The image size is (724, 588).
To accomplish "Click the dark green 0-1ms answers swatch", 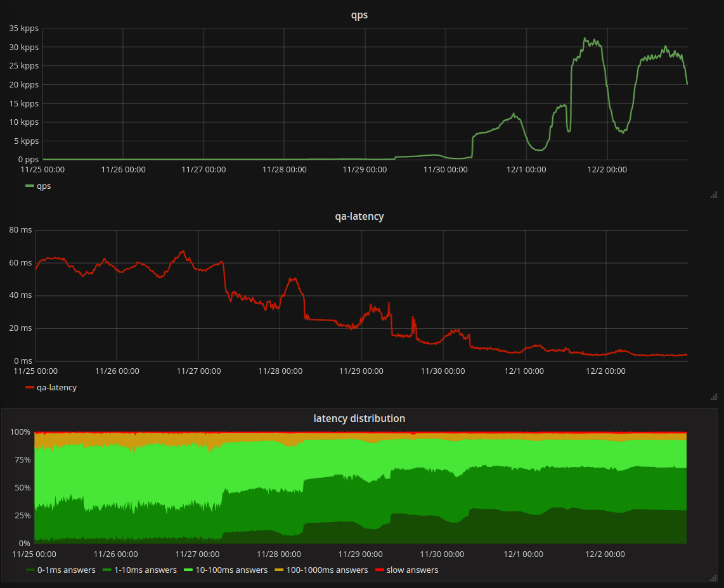I will point(30,570).
